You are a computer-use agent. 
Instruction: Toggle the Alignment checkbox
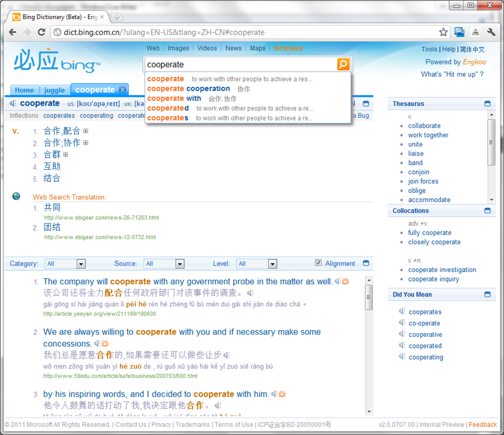319,263
